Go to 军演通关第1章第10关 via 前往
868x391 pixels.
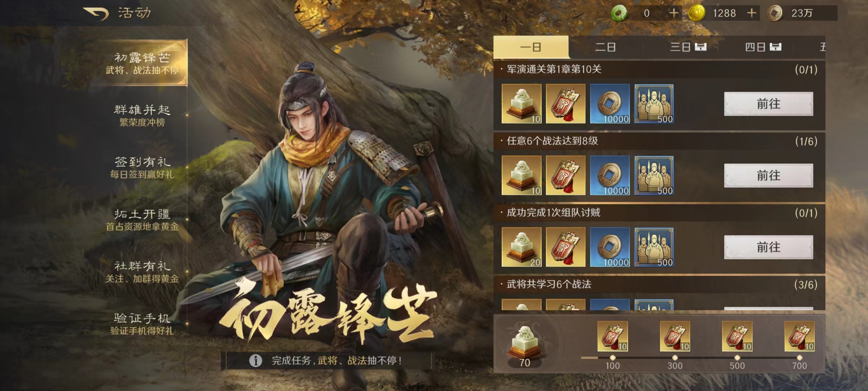tap(769, 104)
